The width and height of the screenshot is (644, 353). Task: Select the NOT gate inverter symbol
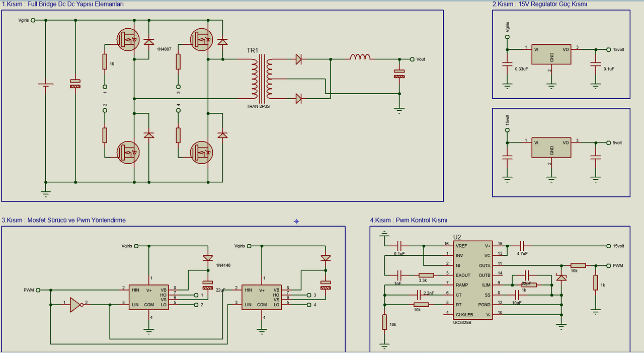click(x=75, y=304)
